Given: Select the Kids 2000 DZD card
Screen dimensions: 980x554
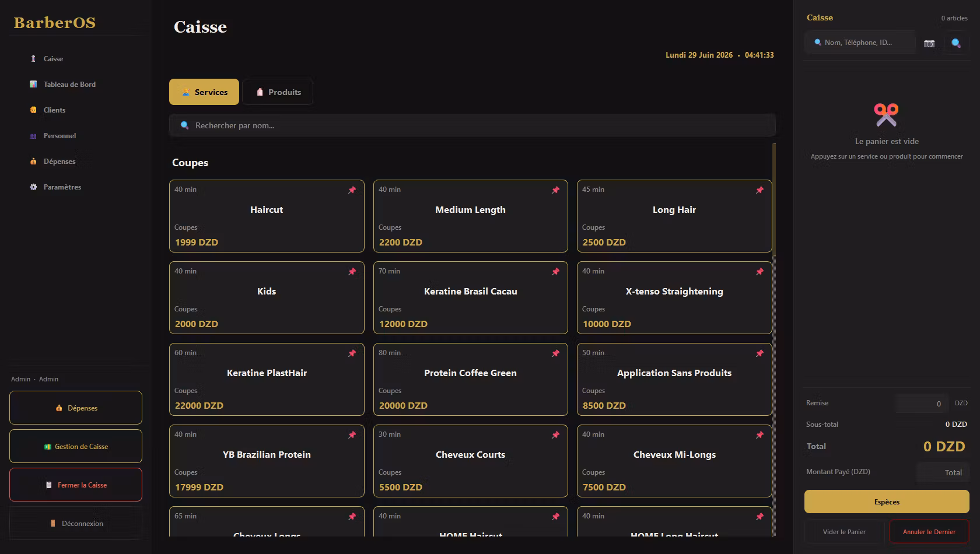Looking at the screenshot, I should 267,297.
